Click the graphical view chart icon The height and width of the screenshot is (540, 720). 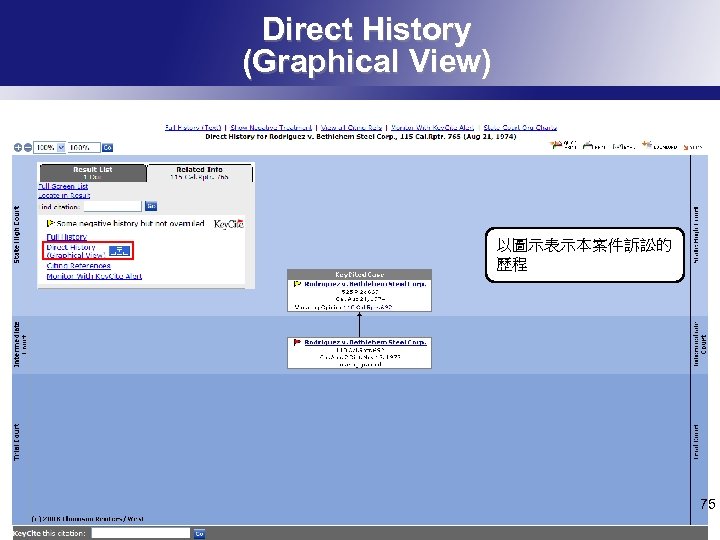(120, 251)
